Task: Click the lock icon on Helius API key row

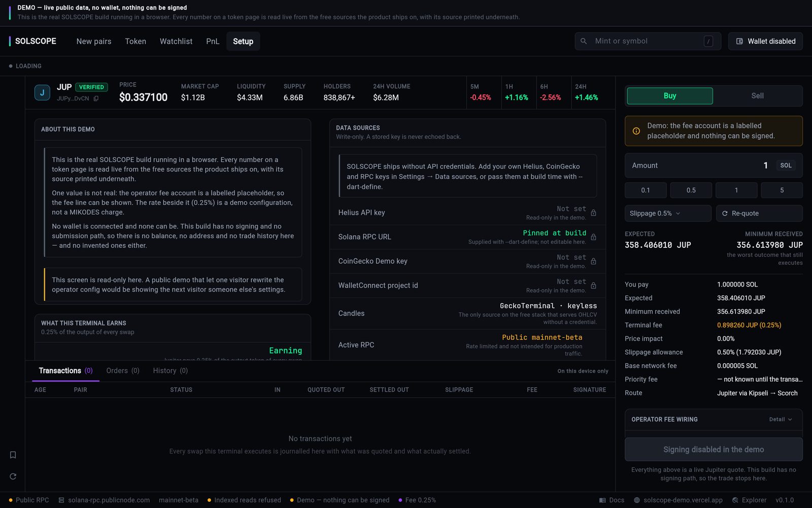Action: pyautogui.click(x=593, y=213)
